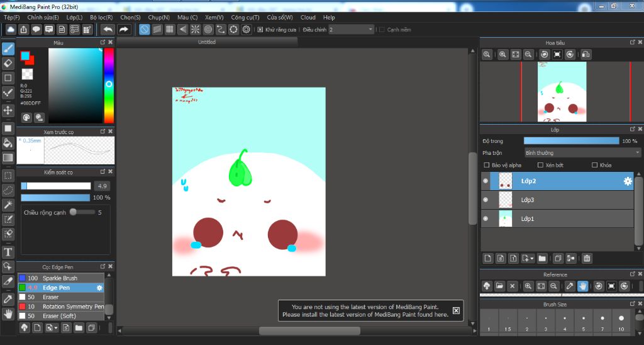Adjust Chiều rộng cạnh slider
This screenshot has height=345, width=644.
click(x=82, y=212)
